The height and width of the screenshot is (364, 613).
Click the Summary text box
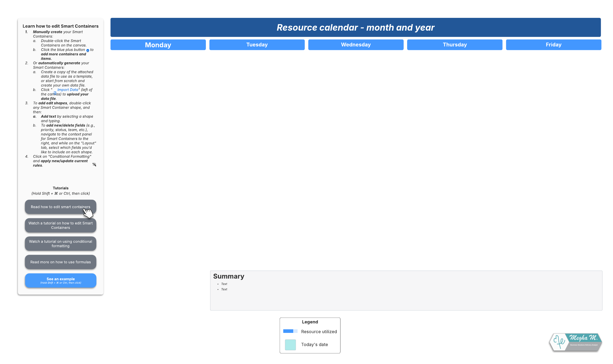406,291
